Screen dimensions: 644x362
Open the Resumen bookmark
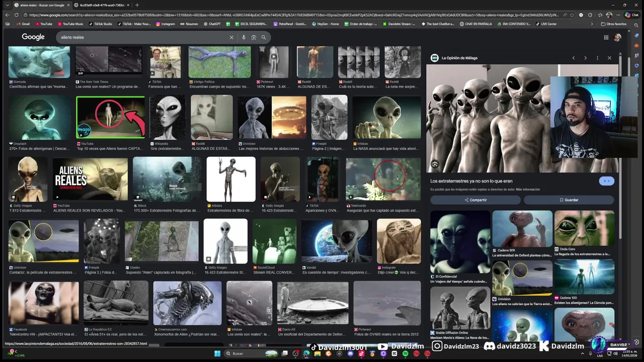coord(189,24)
